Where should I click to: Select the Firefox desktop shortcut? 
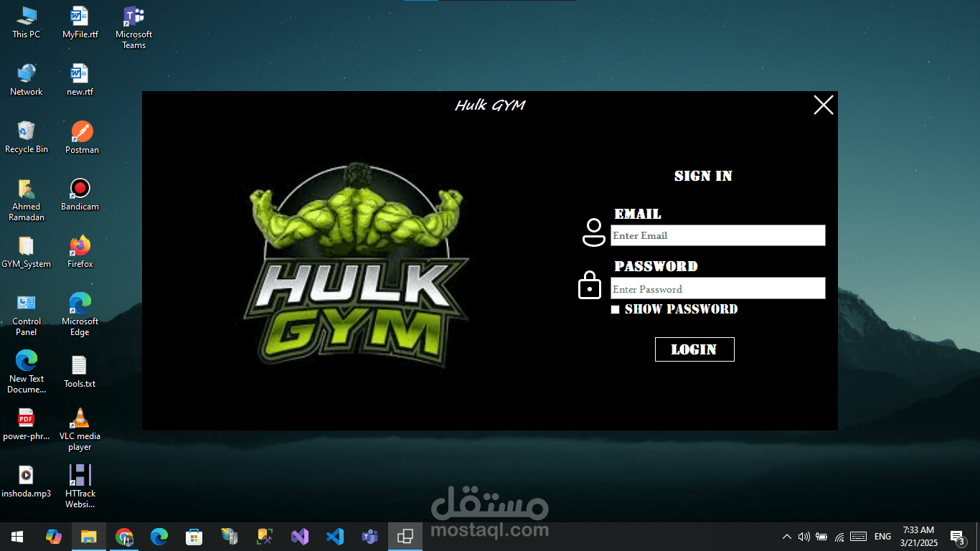80,252
